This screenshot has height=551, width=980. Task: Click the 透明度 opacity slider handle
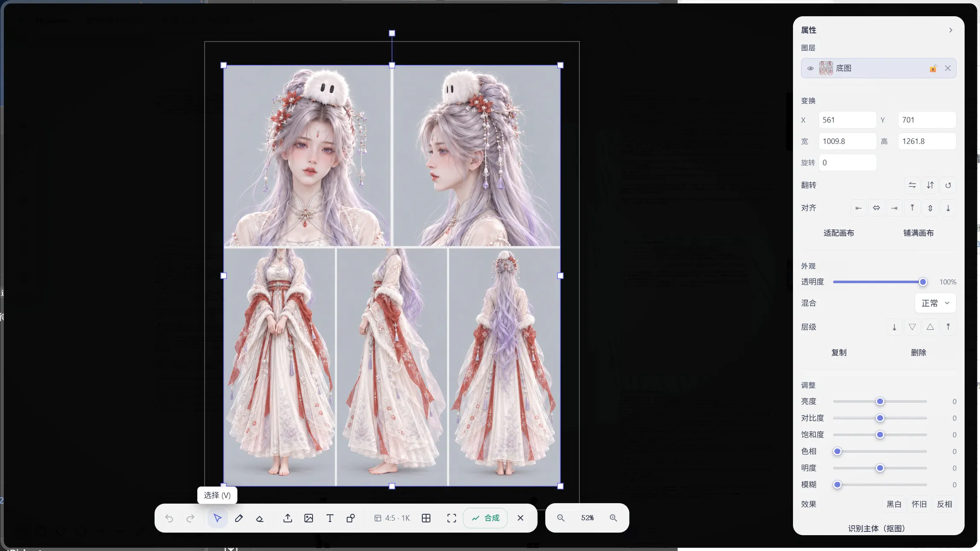923,282
